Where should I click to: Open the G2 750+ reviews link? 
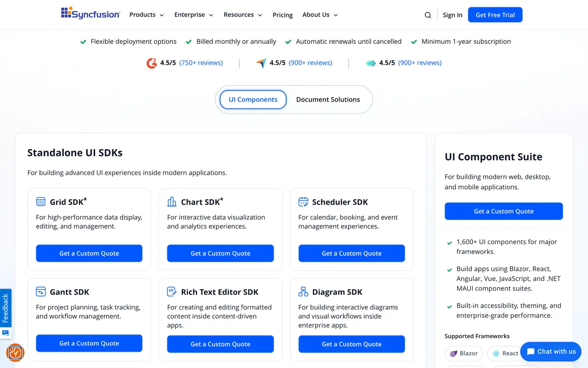pyautogui.click(x=201, y=63)
